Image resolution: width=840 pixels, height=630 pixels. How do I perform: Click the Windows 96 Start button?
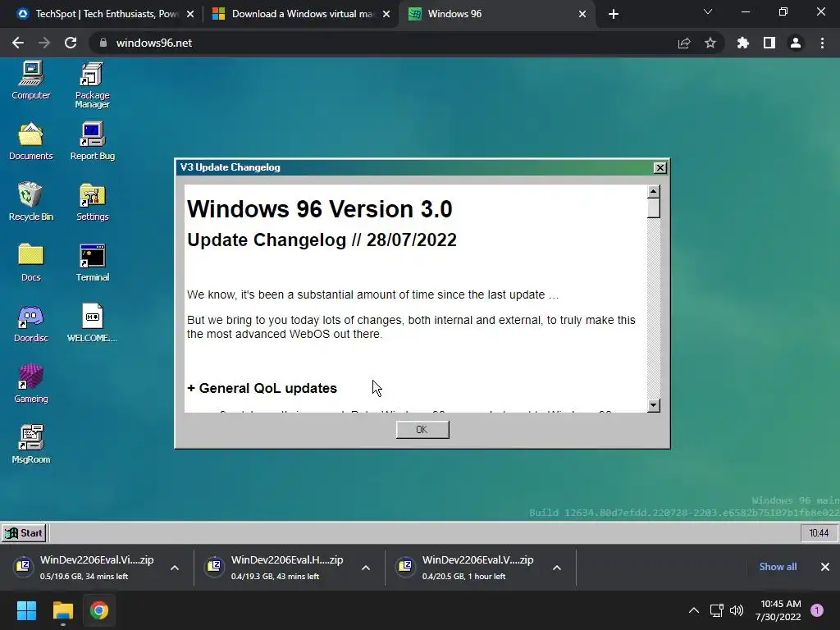point(24,533)
